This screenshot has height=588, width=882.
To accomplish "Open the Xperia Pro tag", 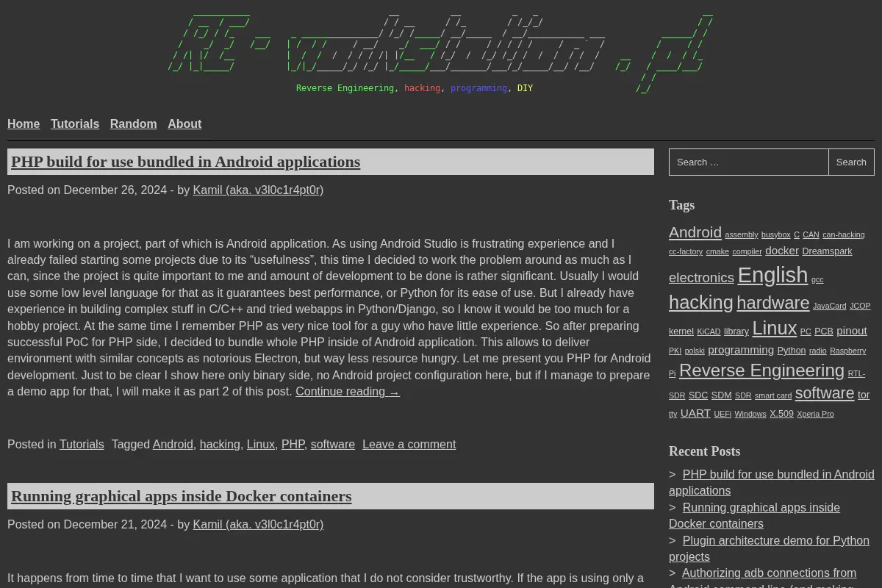I will [815, 415].
